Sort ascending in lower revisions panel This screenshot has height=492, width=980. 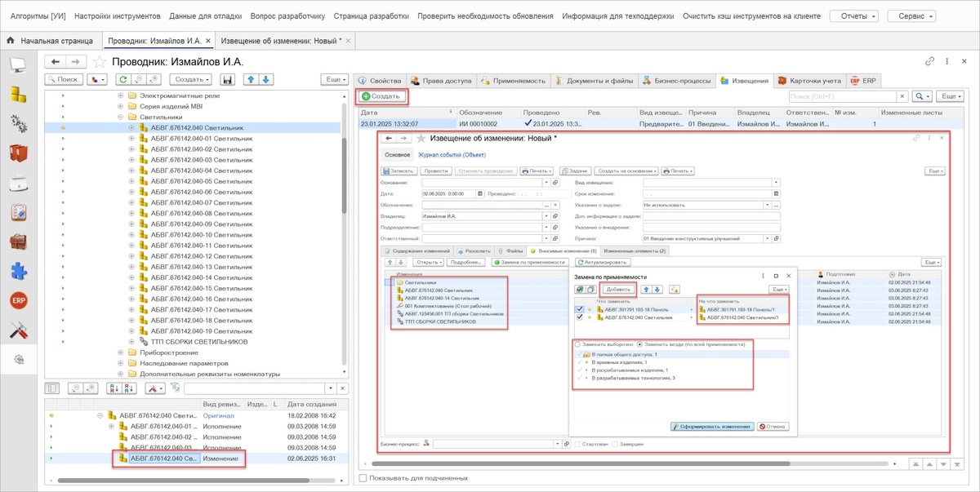114,388
